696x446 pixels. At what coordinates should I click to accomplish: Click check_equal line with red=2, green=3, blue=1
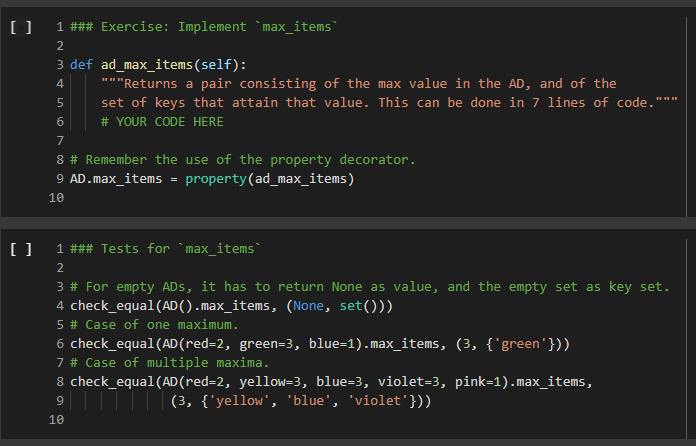coord(320,344)
